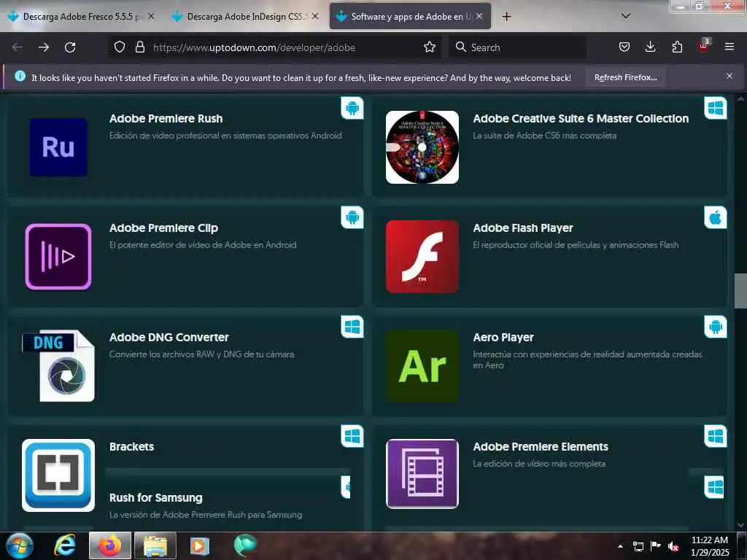
Task: Click the muted volume tray icon
Action: [673, 546]
